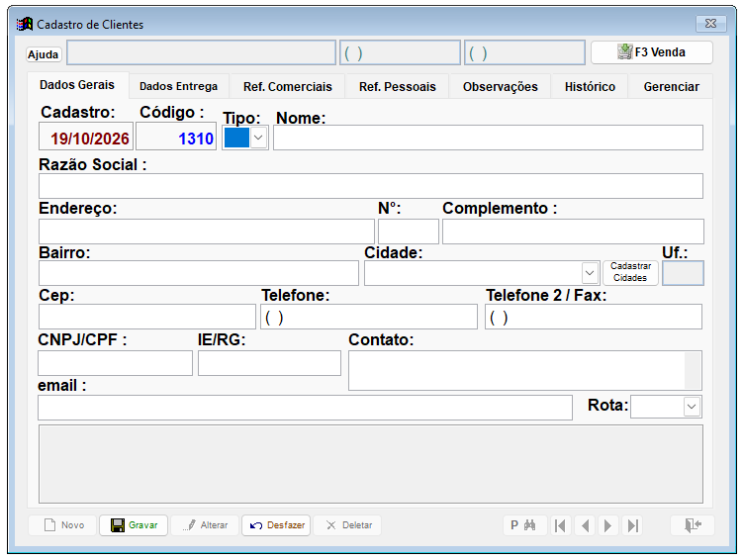Click the Nº number field
Screen dimensions: 743x560
click(409, 232)
